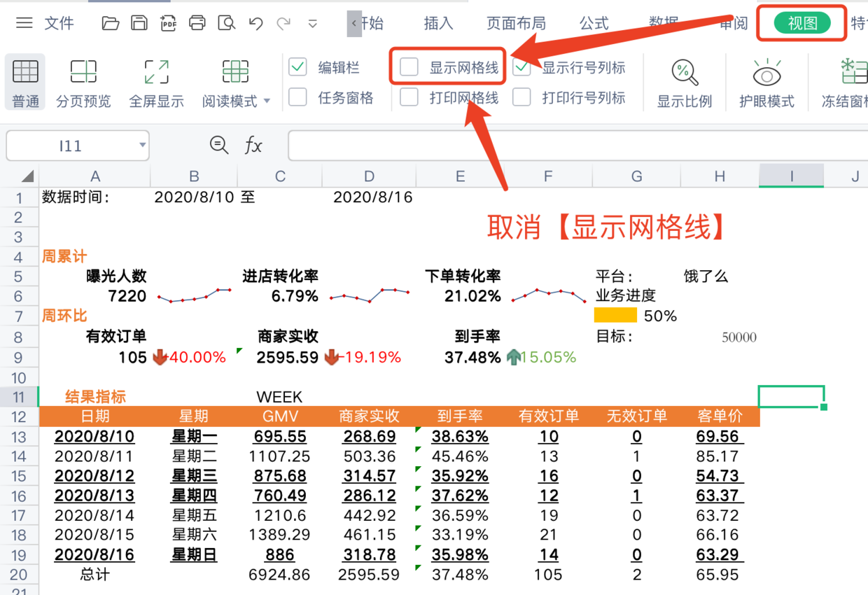Click the red down arrow beside 19.19%
Image resolution: width=868 pixels, height=595 pixels.
(331, 358)
